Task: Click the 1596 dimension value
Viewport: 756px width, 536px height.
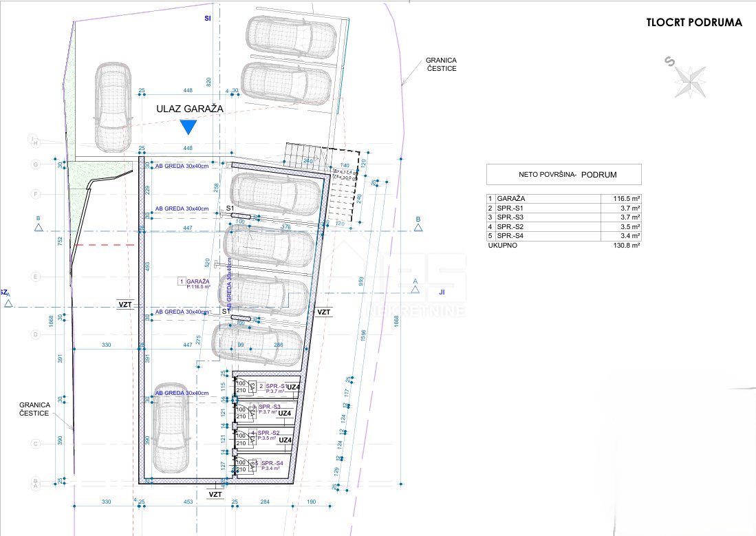Action: [x=363, y=335]
